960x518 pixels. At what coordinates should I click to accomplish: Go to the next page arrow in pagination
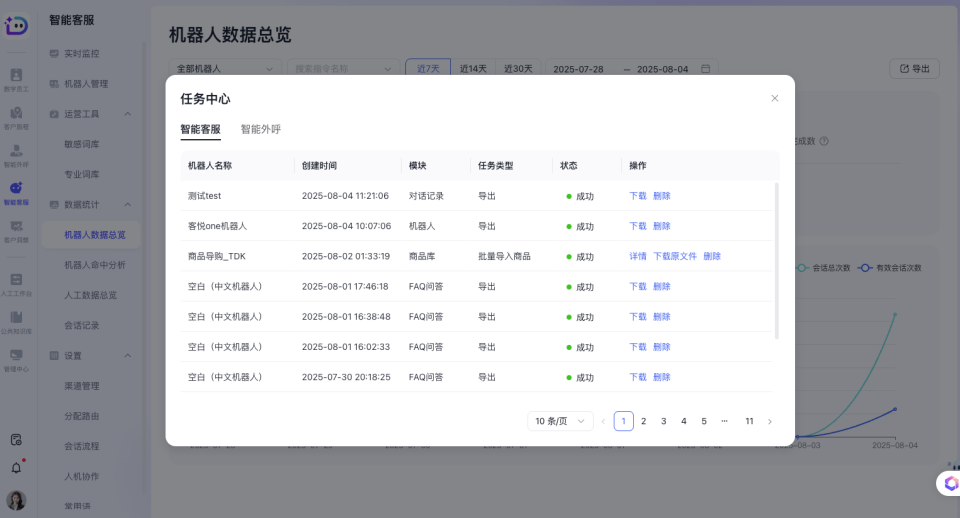click(x=770, y=421)
